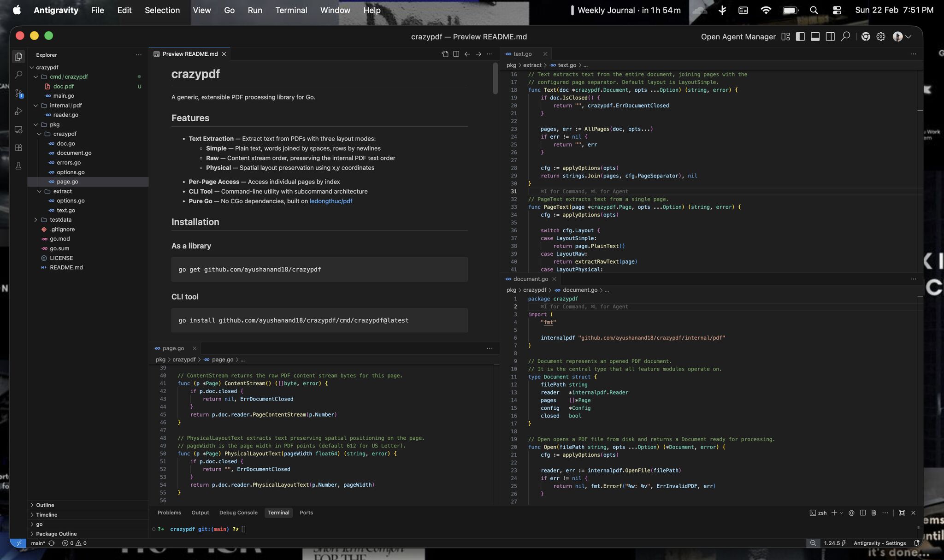The width and height of the screenshot is (944, 560).
Task: Split the README preview editor right
Action: (x=456, y=54)
